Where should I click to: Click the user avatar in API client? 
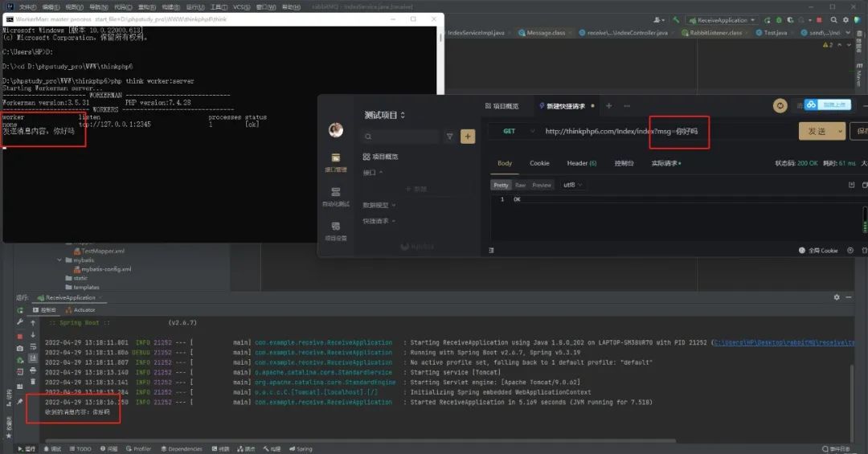click(335, 130)
